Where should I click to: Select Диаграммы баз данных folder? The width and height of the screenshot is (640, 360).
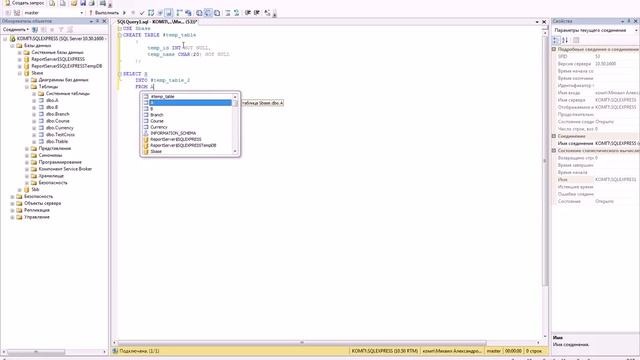pyautogui.click(x=63, y=80)
